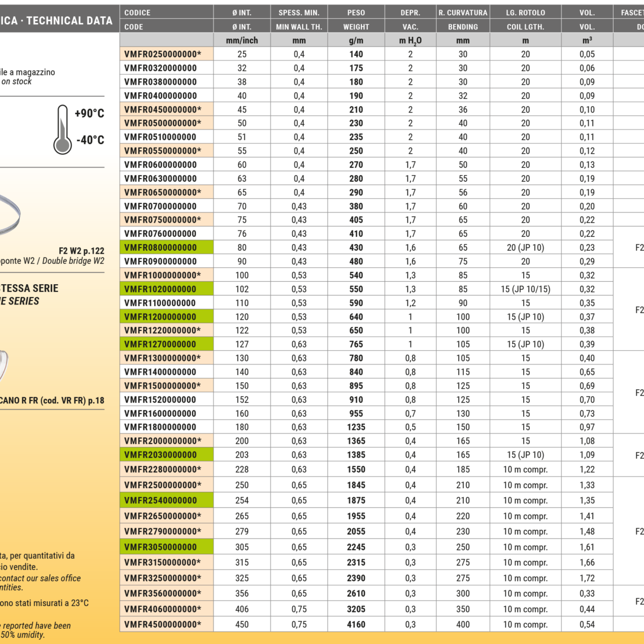Screen dimensions: 644x644
Task: Select the CODICE / CODE column header
Action: click(166, 19)
